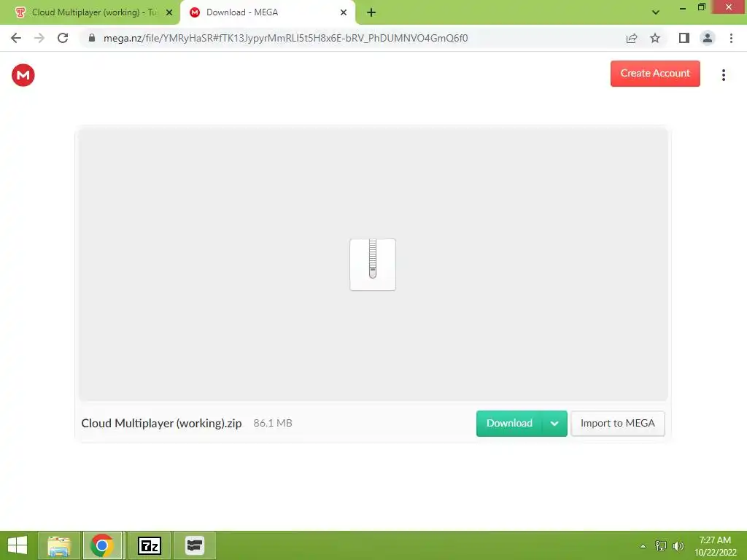
Task: Click the 86.1 MB file size text
Action: pos(273,423)
